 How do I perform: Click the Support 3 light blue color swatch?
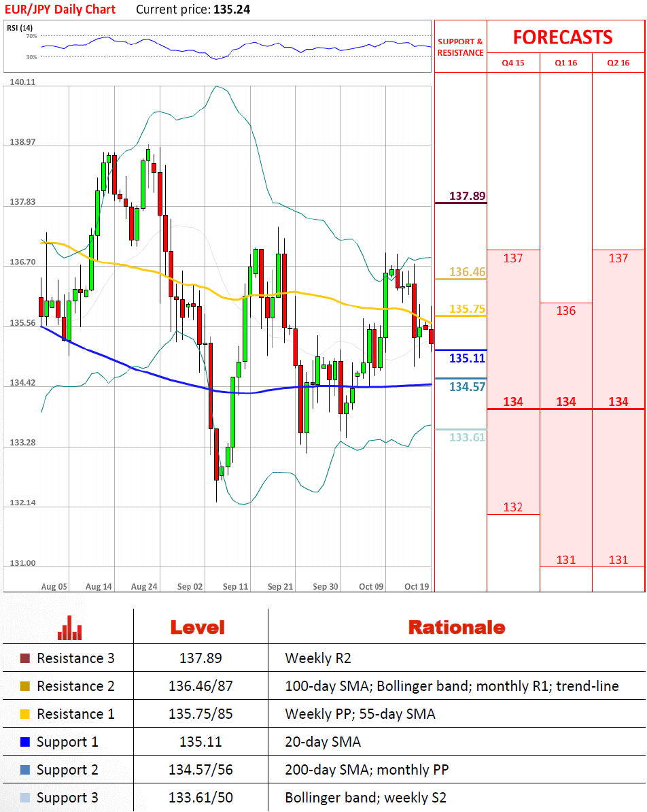[25, 798]
